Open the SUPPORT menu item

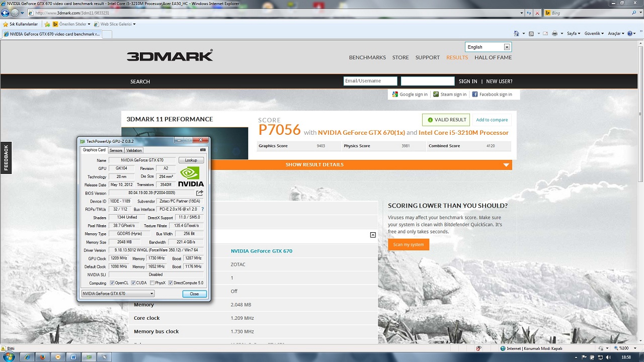point(428,57)
